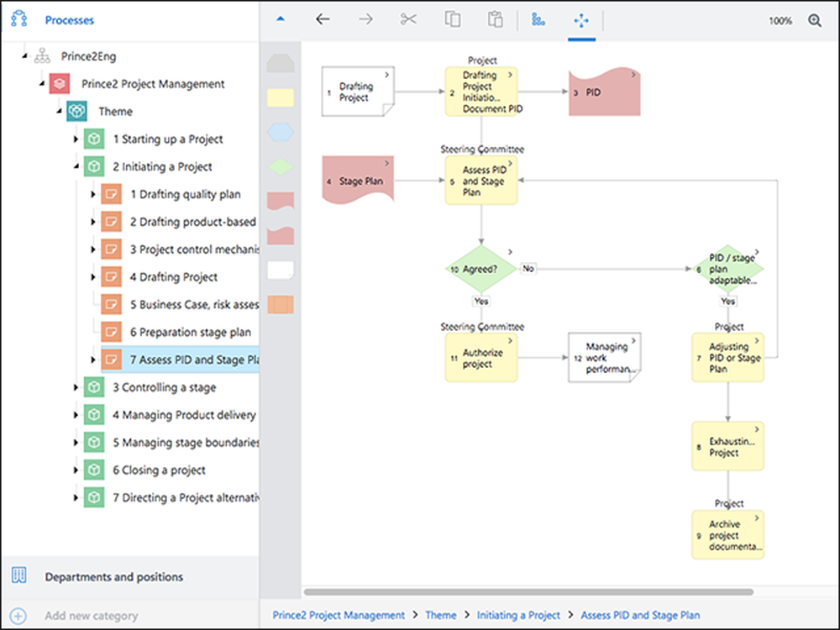Expand 6 Closing a project
Screen dimensions: 840x630
(76, 470)
